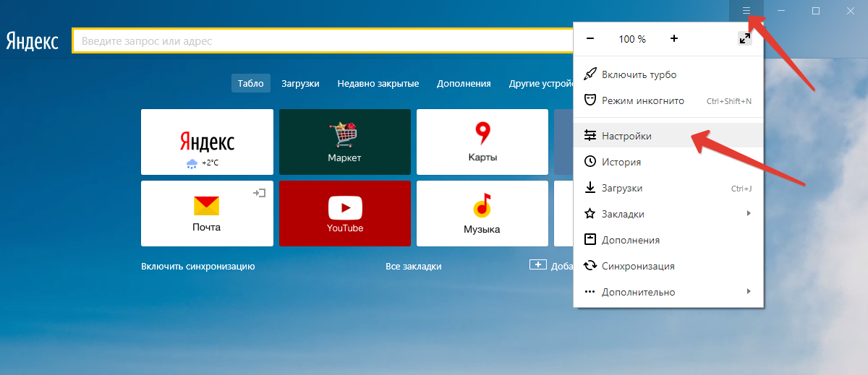Switch to the 'Табло' tab

pos(251,83)
